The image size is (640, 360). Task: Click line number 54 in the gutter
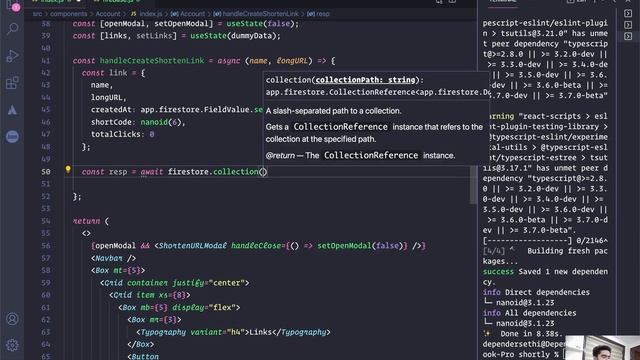46,221
